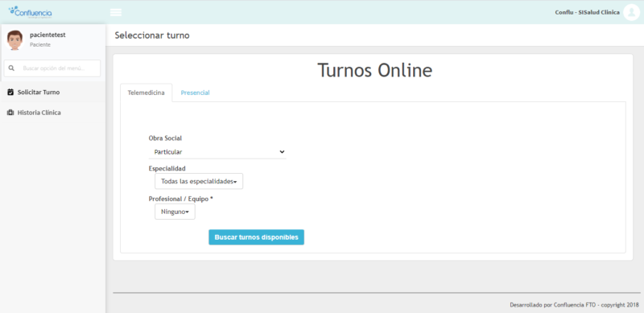The height and width of the screenshot is (313, 644).
Task: Click the briefcase icon next to Historia Clínica
Action: click(10, 113)
